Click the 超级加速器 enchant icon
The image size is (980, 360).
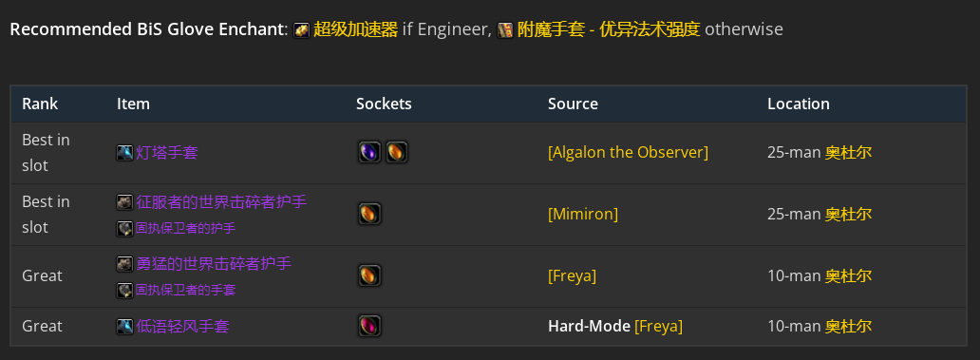coord(302,30)
